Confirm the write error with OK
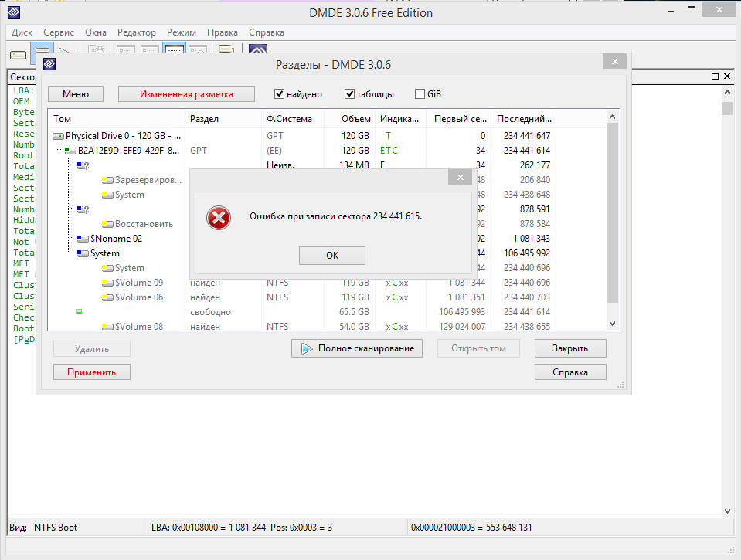 332,255
